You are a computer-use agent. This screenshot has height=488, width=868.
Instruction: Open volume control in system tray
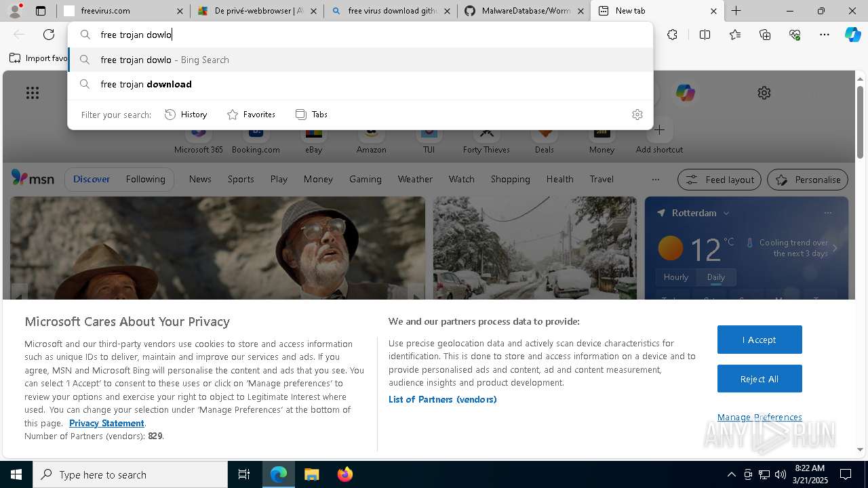(x=781, y=474)
